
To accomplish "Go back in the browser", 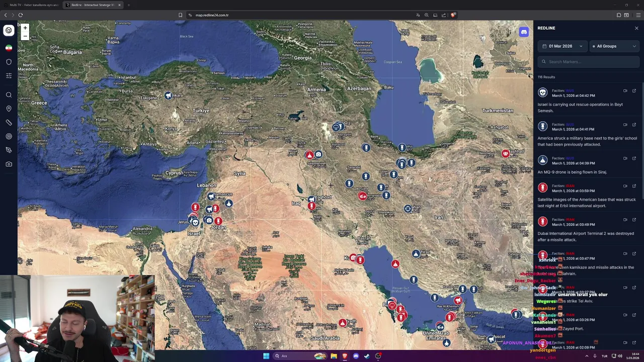I will (6, 15).
